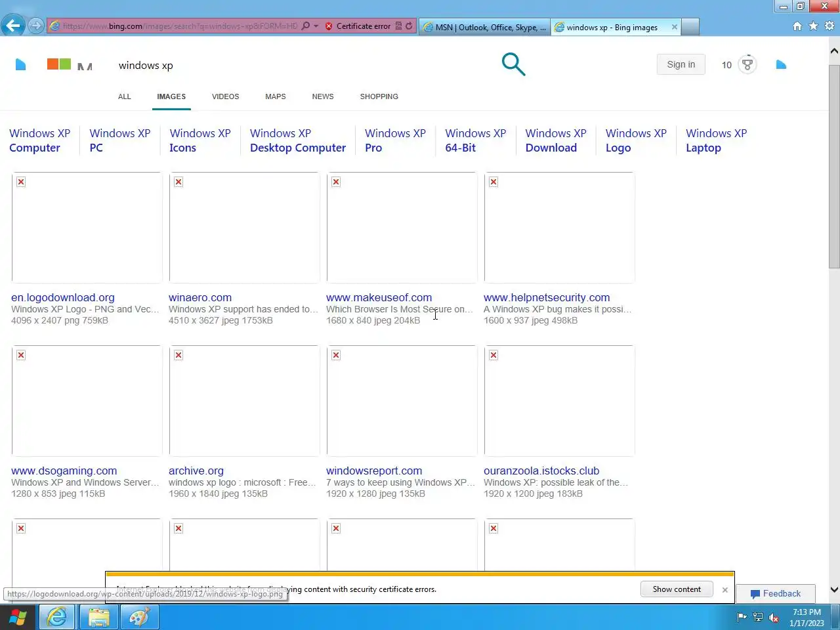This screenshot has height=630, width=840.
Task: Open the en.logodownload.org link
Action: pos(63,297)
